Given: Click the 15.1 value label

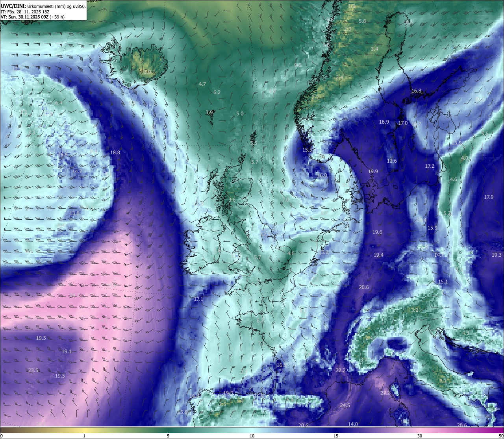Looking at the screenshot, I should point(443,282).
